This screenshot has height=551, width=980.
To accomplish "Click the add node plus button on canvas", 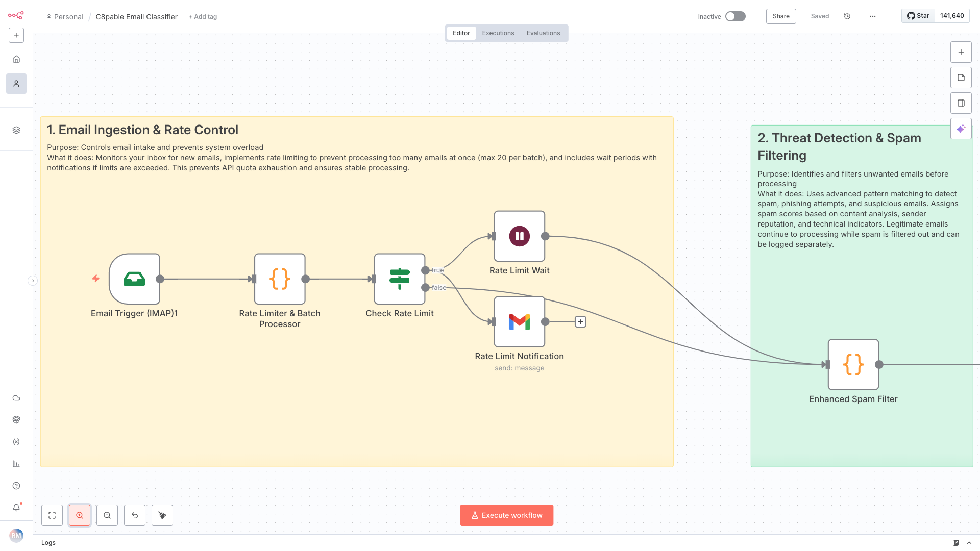I will click(961, 52).
